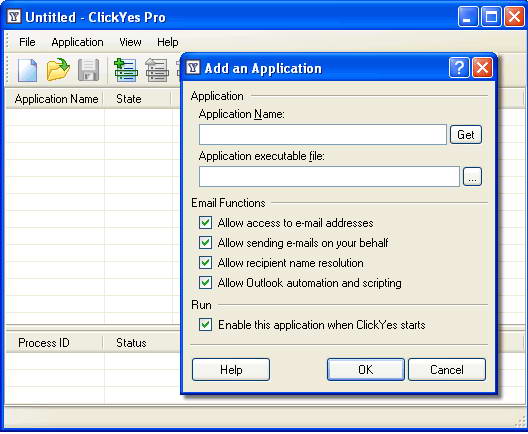Click the Help button in the dialog
Screen dimensions: 528x434
231,370
